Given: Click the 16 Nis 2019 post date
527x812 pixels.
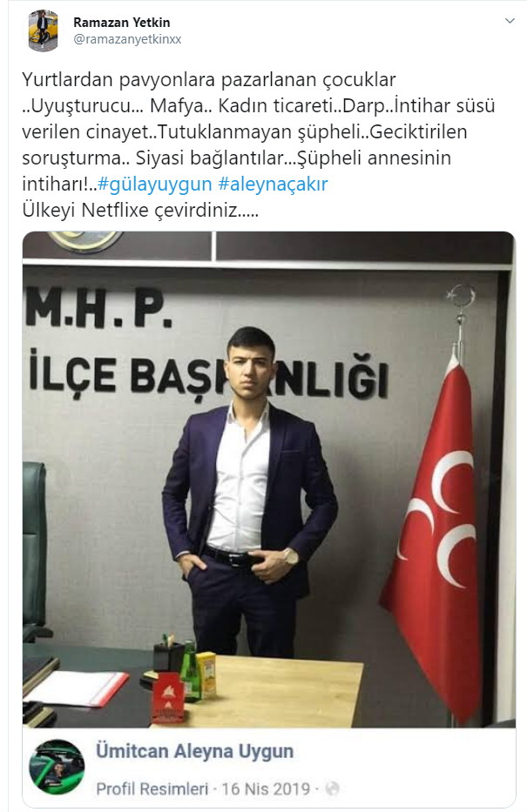Looking at the screenshot, I should coord(266,789).
